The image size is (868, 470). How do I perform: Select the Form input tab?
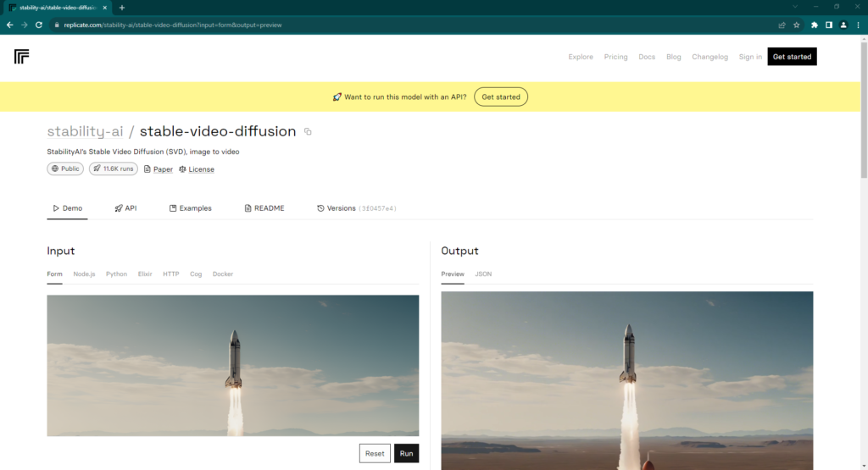coord(54,274)
